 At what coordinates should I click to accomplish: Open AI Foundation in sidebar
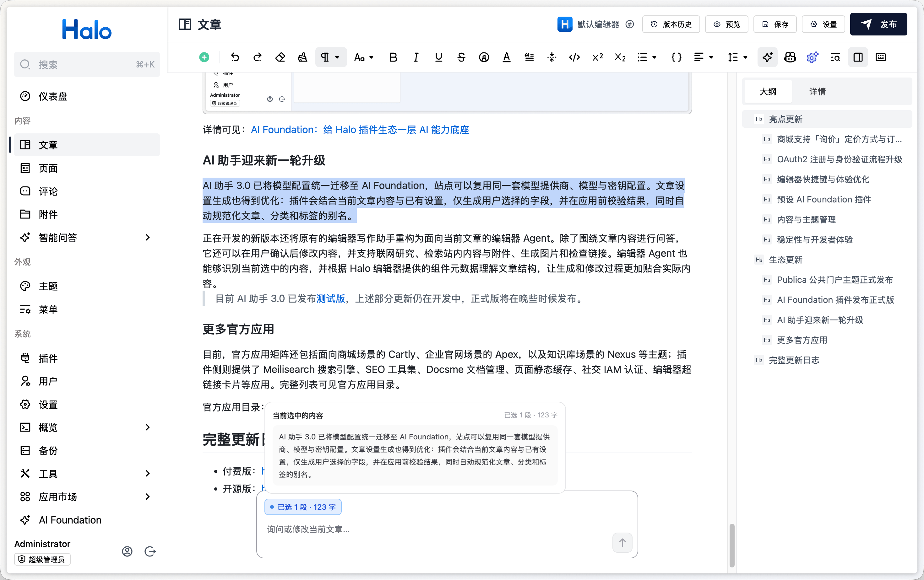click(87, 520)
